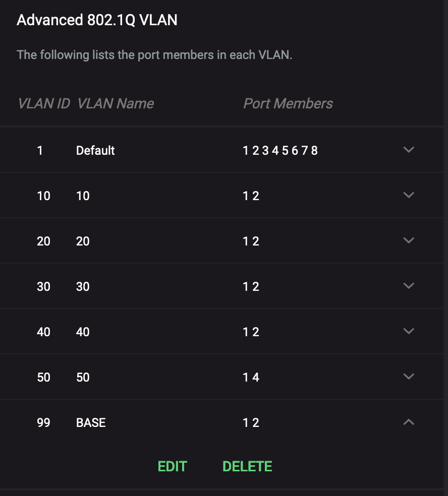Select the Default VLAN name label

[x=95, y=150]
